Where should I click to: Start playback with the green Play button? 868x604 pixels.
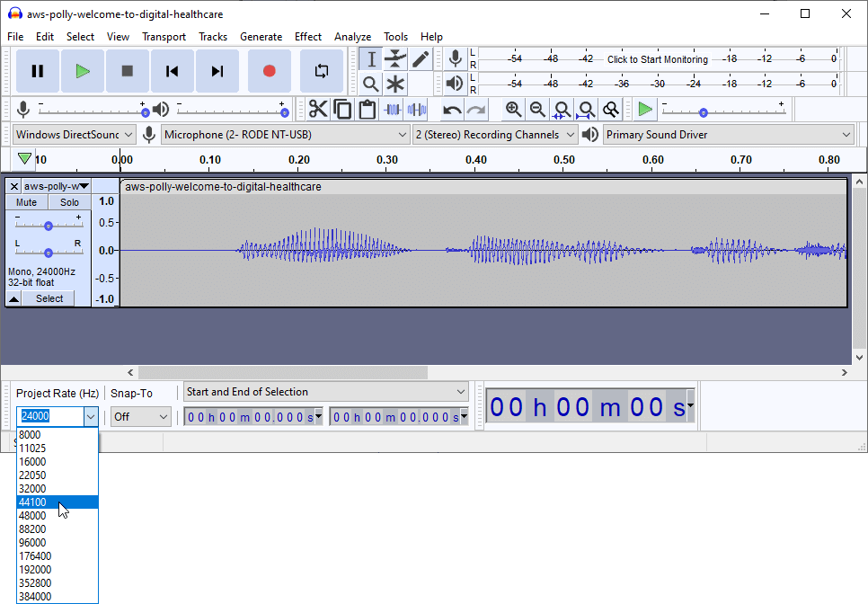coord(83,71)
